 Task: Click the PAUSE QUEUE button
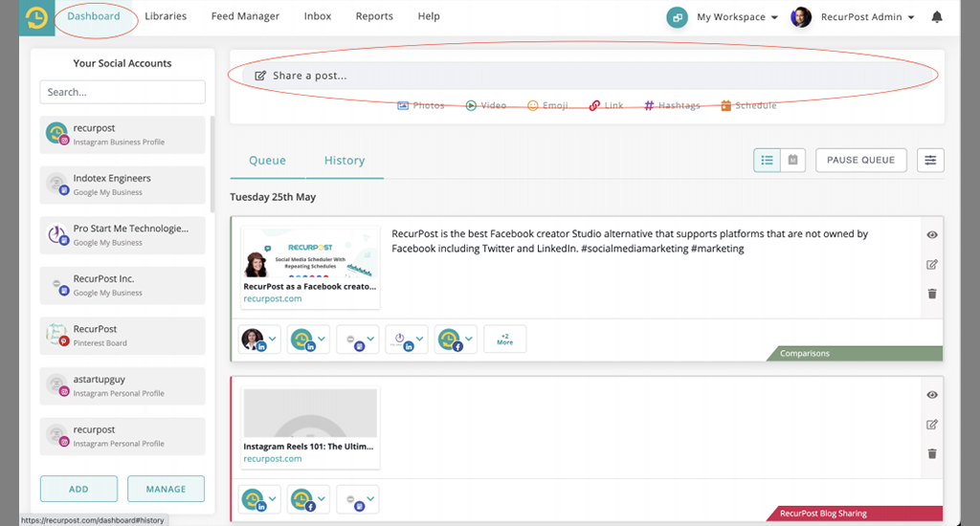point(860,160)
